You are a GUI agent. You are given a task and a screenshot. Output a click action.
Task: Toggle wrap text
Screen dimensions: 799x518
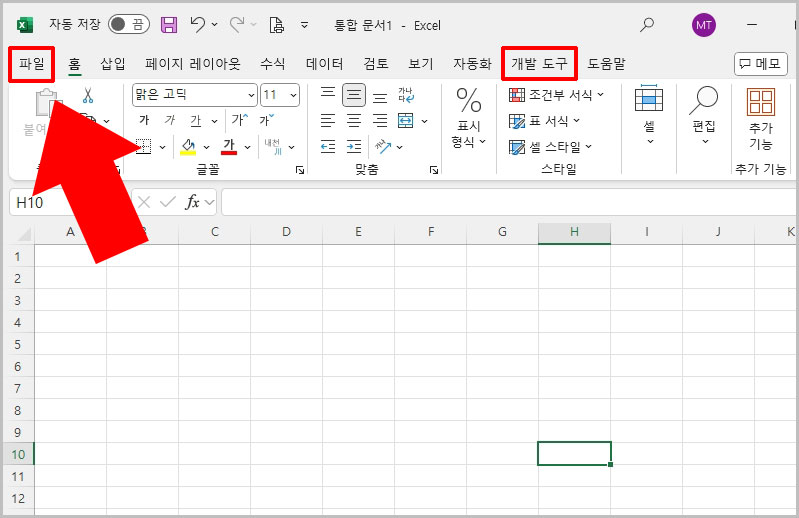point(406,95)
